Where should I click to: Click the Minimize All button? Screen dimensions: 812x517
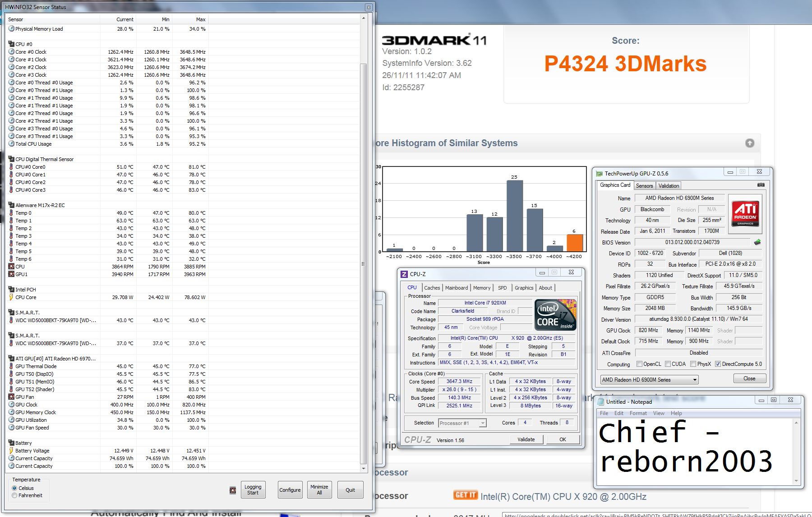pyautogui.click(x=319, y=490)
